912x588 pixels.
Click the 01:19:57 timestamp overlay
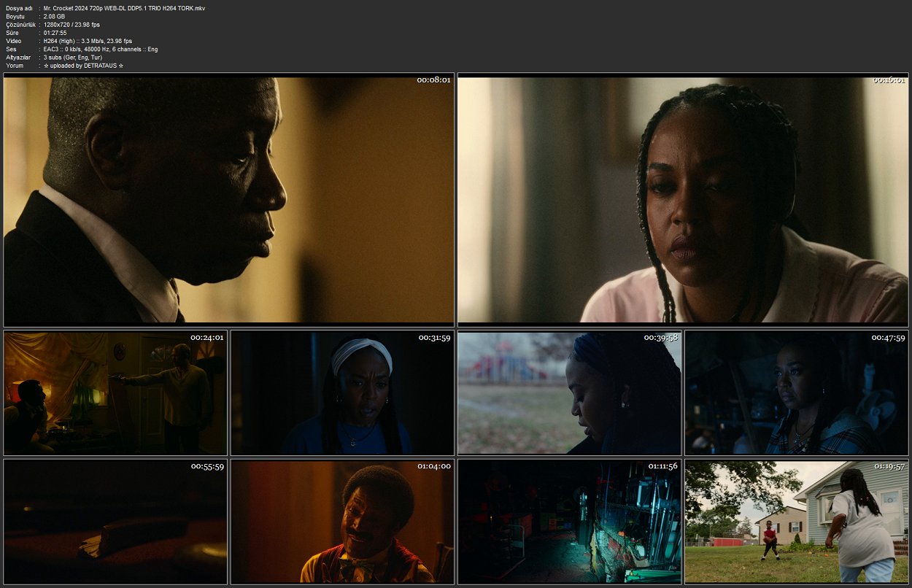888,466
